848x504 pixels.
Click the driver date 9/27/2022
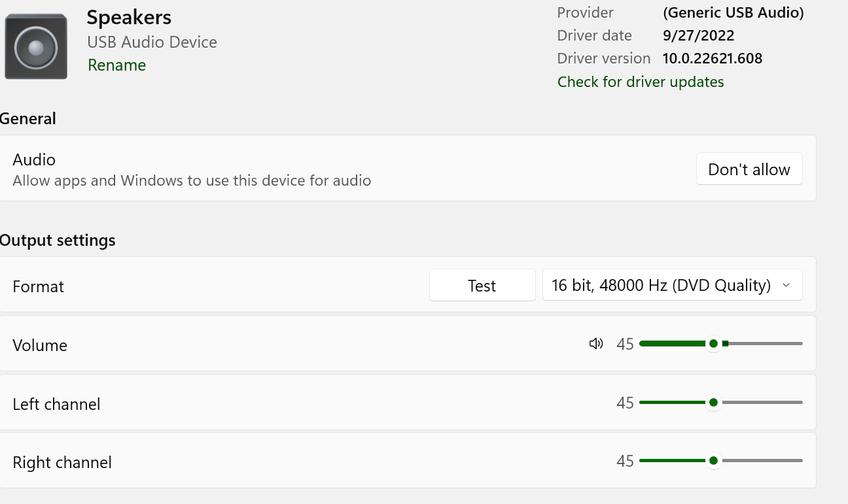pos(698,36)
